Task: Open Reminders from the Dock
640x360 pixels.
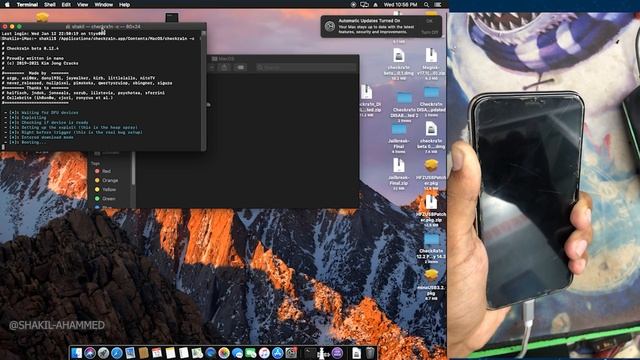Action: (184, 353)
